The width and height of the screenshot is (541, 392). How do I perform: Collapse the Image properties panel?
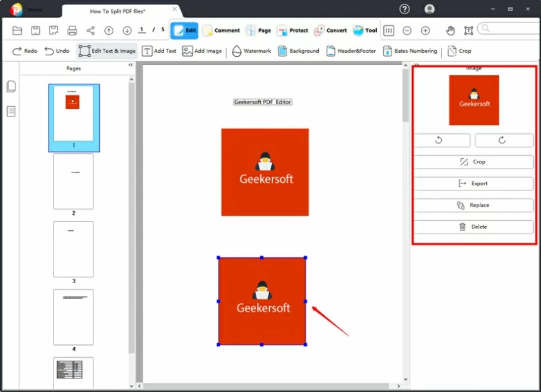(417, 64)
